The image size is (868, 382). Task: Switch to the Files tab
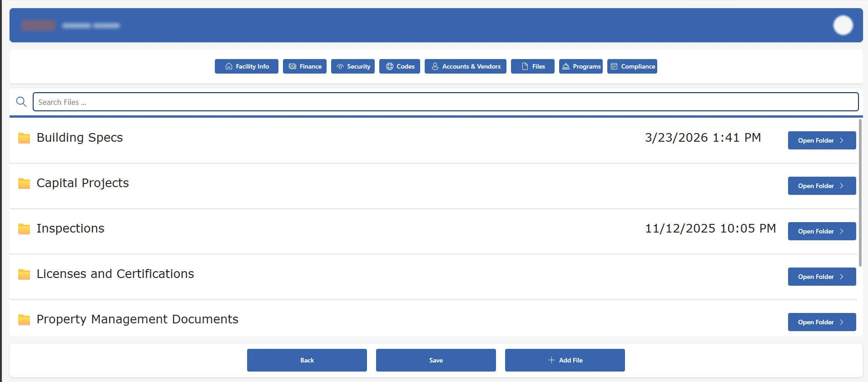tap(533, 66)
